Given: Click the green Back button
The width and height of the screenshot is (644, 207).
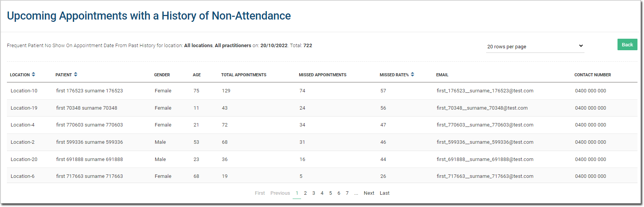Looking at the screenshot, I should pyautogui.click(x=627, y=44).
